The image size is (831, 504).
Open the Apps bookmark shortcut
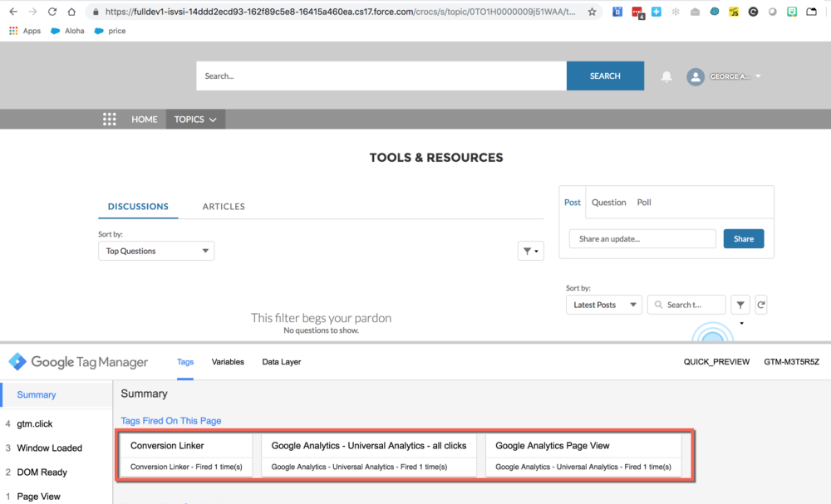(x=25, y=31)
